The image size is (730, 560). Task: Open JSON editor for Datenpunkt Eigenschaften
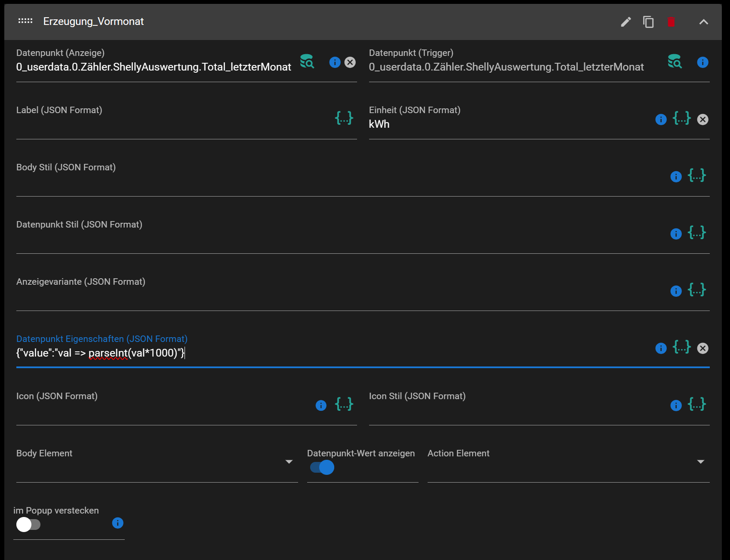point(682,347)
